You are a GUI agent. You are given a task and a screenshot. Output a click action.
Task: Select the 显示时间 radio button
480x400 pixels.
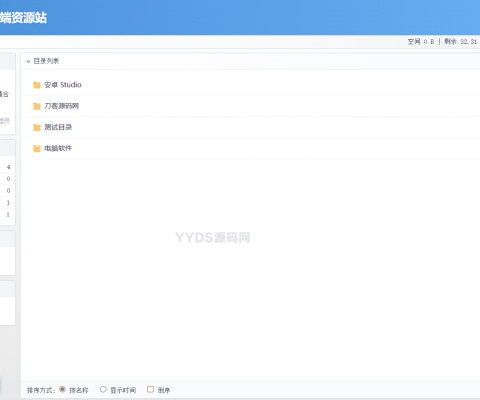pos(103,389)
